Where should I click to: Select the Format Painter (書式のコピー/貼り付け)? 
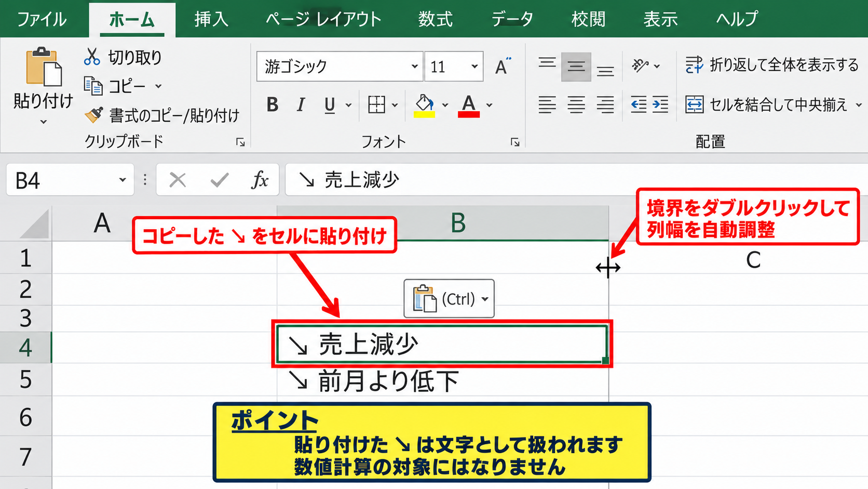point(162,115)
